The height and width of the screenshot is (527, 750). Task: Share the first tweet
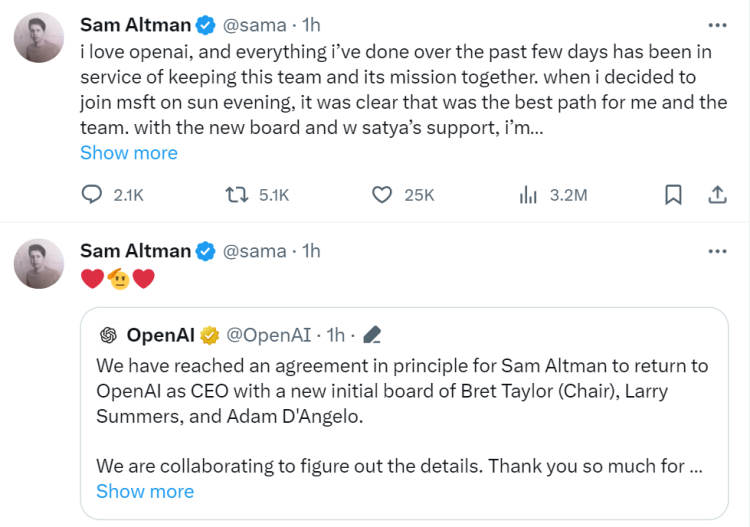[x=717, y=195]
